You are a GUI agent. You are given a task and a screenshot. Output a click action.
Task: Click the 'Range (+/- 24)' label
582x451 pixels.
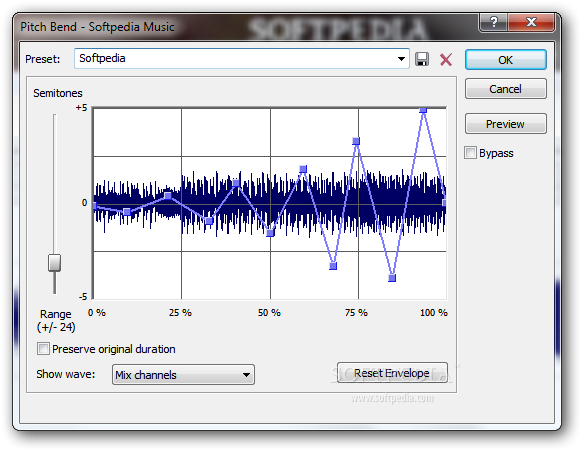coord(56,321)
